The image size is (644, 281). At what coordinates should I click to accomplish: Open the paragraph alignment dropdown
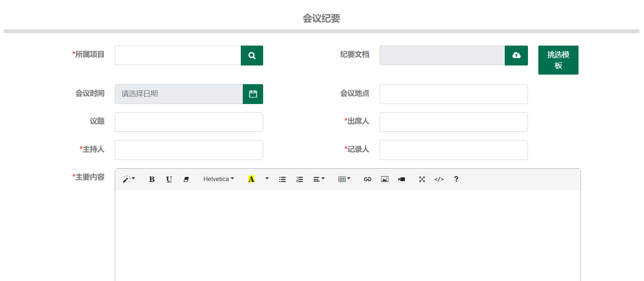pos(319,179)
